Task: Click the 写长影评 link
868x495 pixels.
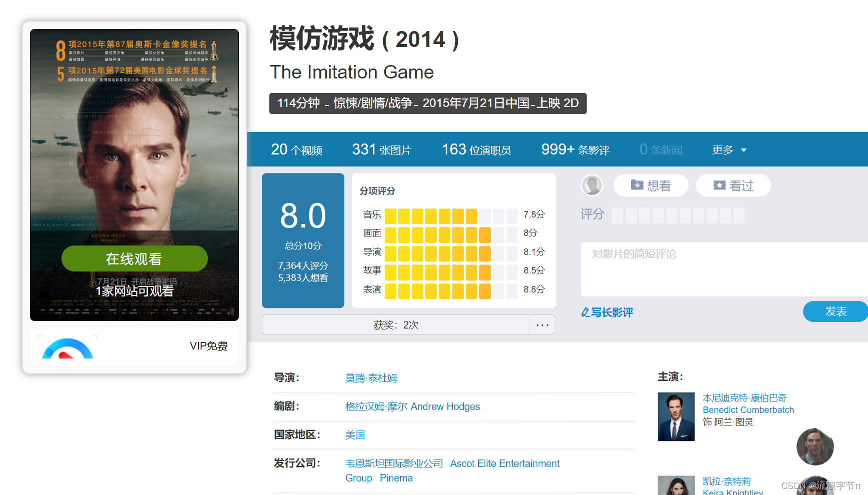Action: 607,312
